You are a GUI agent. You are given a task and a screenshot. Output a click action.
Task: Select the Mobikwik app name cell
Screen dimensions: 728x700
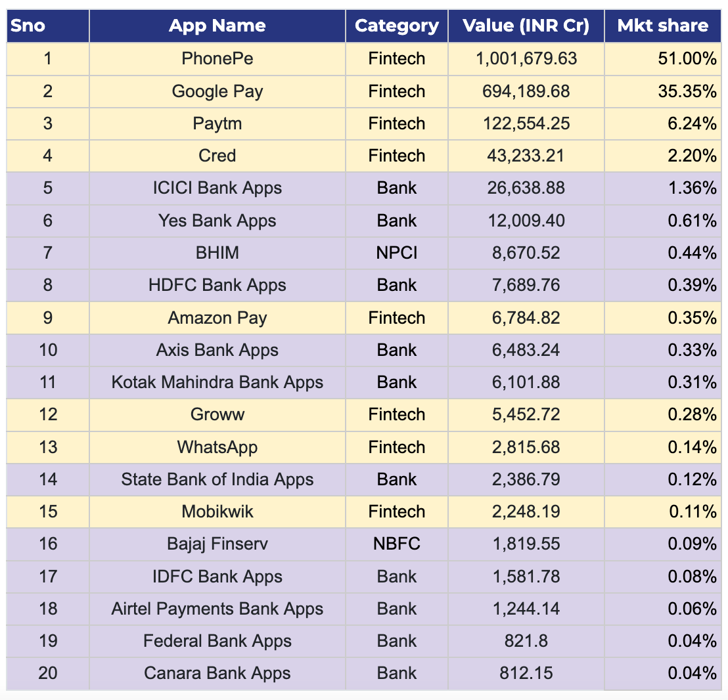217,512
